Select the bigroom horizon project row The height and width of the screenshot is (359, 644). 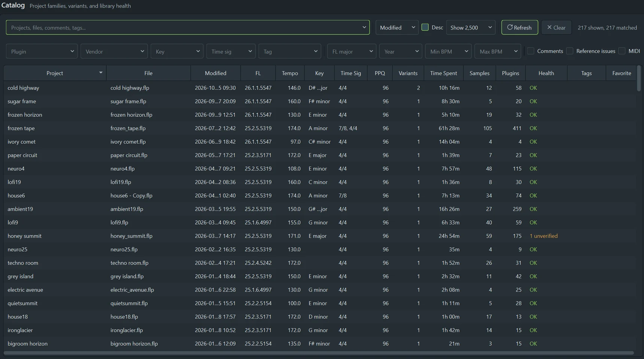[x=320, y=344]
